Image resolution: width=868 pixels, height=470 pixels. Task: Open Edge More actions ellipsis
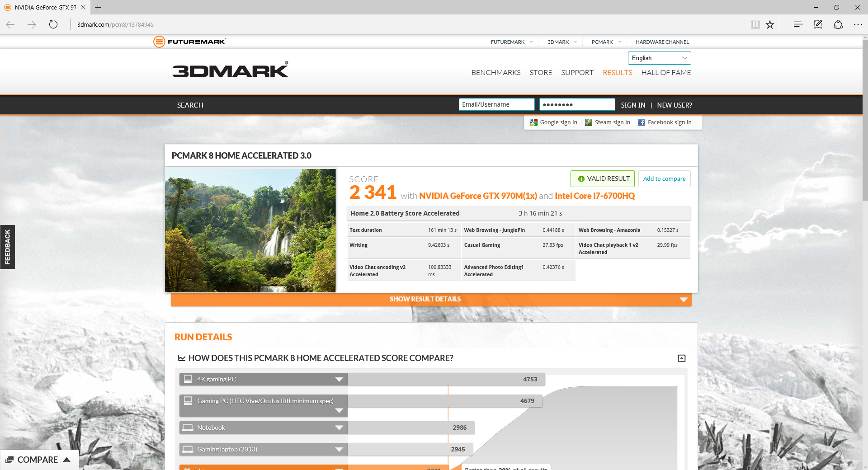858,24
